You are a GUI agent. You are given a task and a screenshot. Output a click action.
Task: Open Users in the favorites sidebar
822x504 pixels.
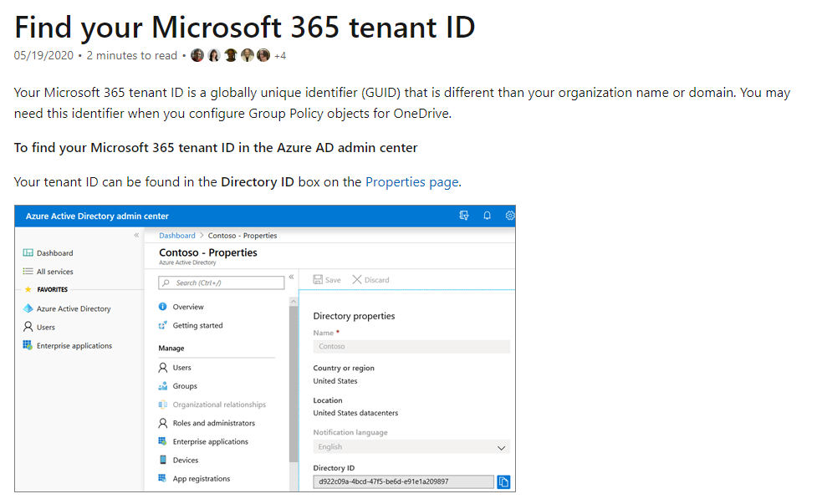click(46, 328)
